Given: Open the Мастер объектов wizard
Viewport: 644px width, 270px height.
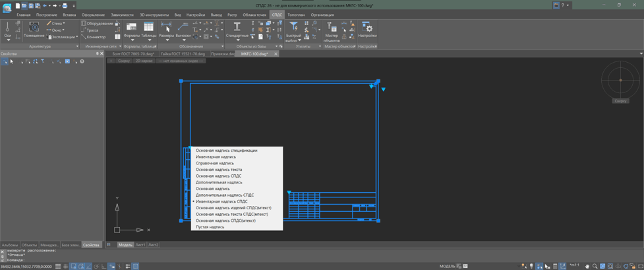Looking at the screenshot, I should click(332, 32).
